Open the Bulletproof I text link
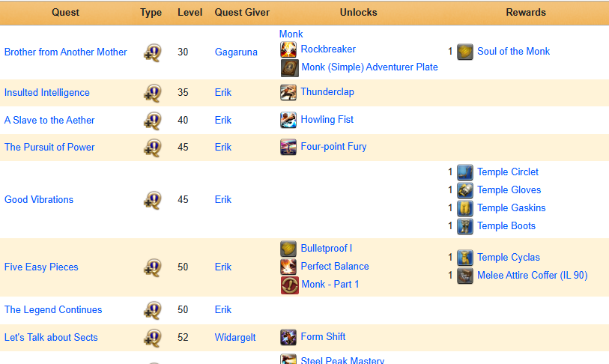 click(x=327, y=248)
